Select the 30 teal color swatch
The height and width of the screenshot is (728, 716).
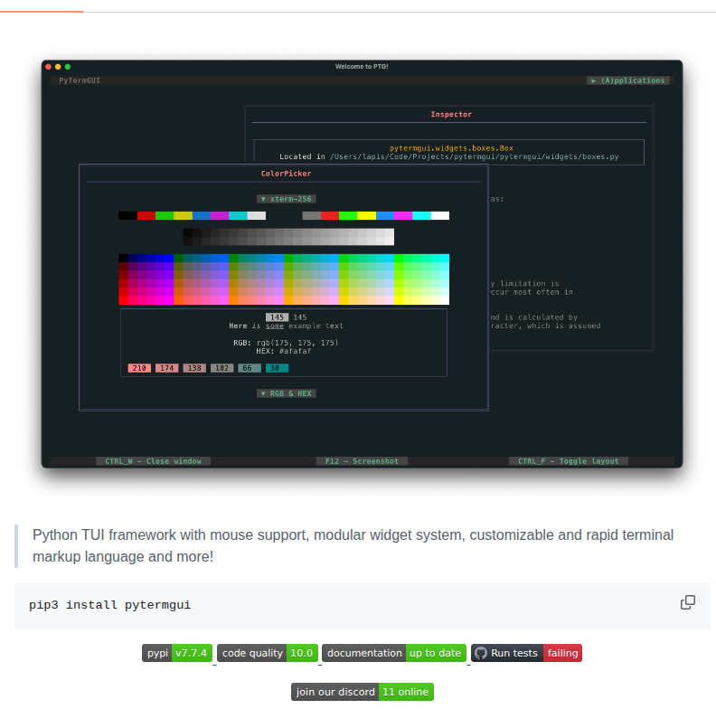277,368
